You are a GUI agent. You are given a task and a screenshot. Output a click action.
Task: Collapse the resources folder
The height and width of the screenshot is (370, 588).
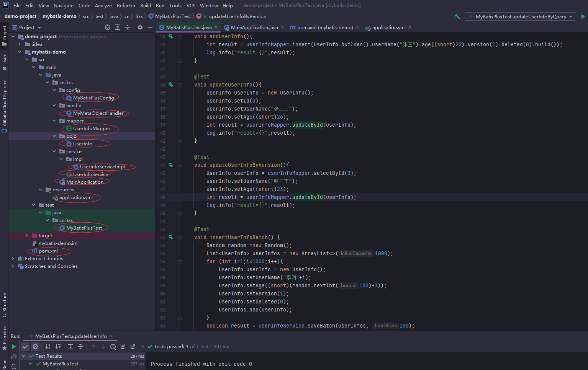click(x=40, y=190)
